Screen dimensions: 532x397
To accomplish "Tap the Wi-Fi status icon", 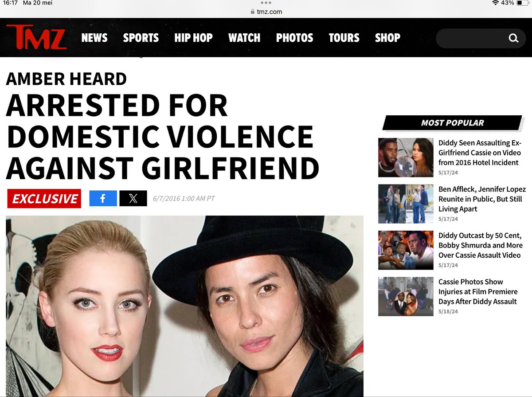I will 495,3.
